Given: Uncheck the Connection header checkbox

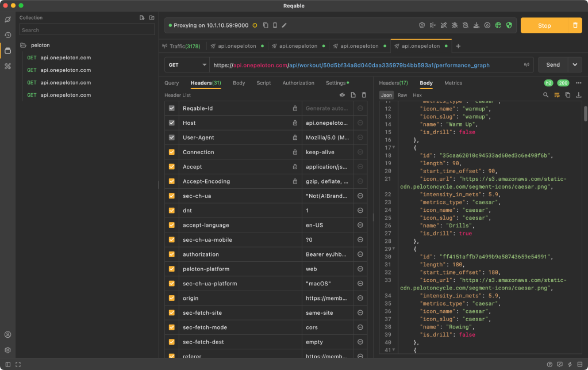Looking at the screenshot, I should click(171, 152).
